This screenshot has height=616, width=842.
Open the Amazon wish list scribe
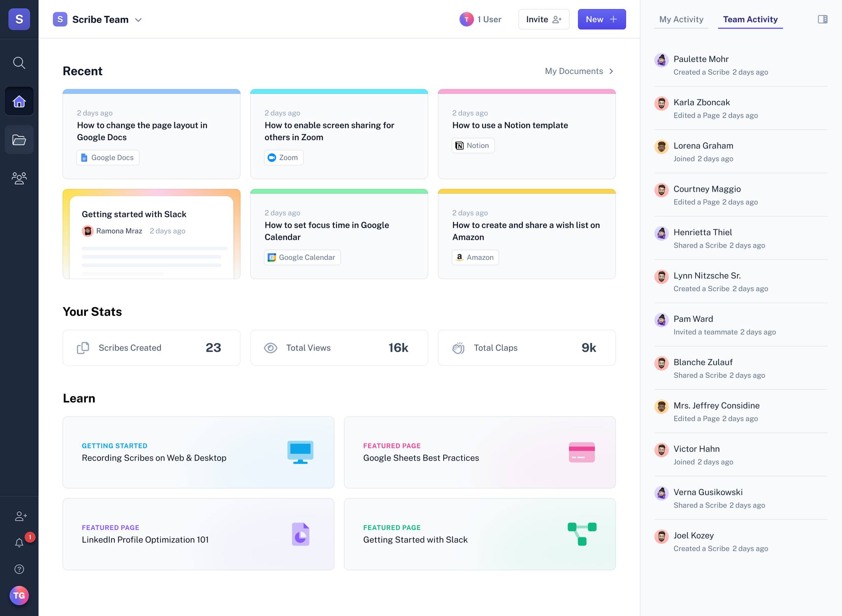click(x=527, y=234)
